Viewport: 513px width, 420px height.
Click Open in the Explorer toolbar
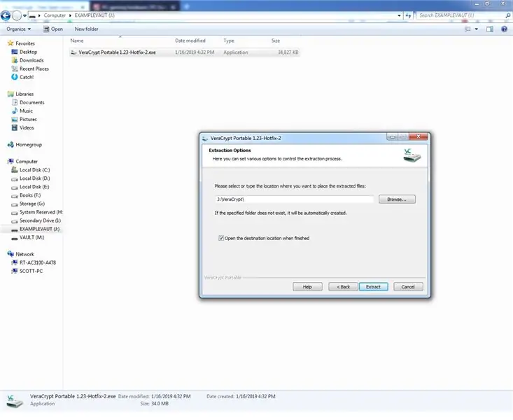coord(53,29)
